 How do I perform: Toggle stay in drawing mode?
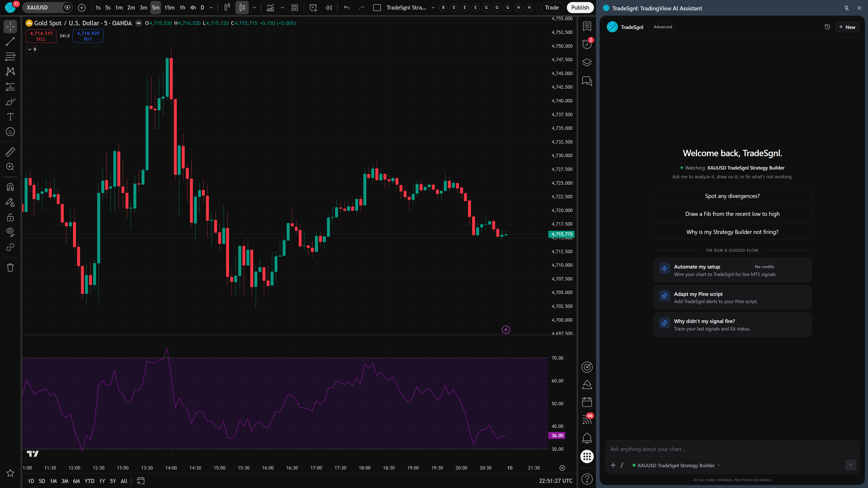(10, 202)
